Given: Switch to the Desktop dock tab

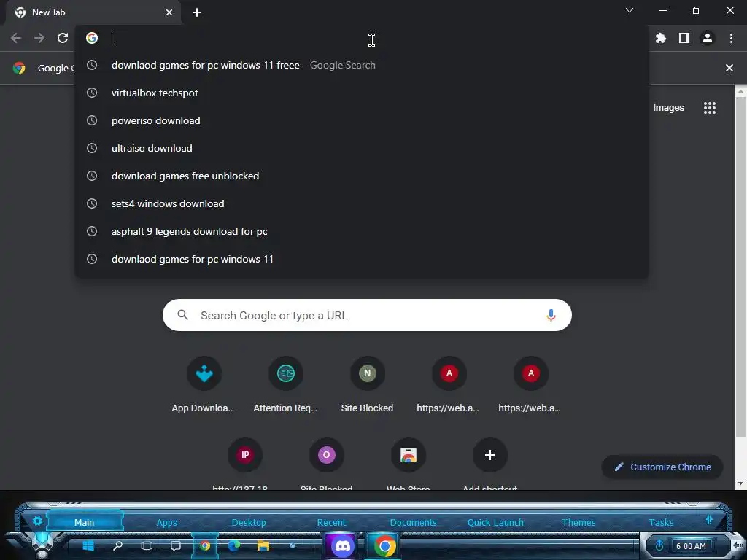Looking at the screenshot, I should coord(249,522).
